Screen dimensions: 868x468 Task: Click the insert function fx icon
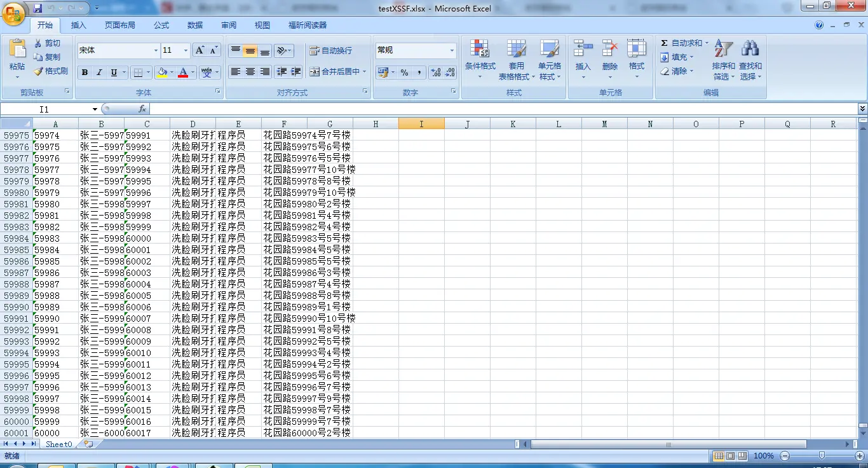click(142, 109)
